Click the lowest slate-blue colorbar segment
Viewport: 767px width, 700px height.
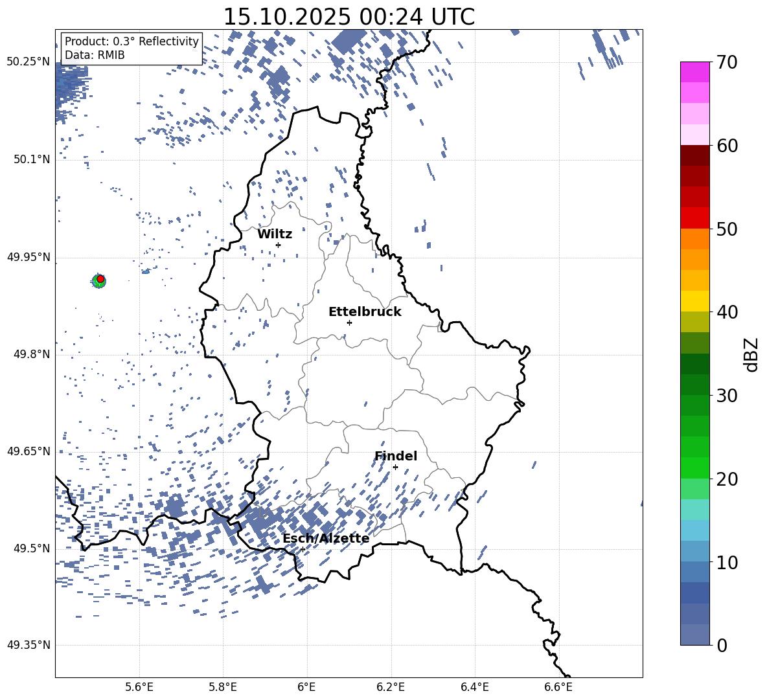point(695,635)
